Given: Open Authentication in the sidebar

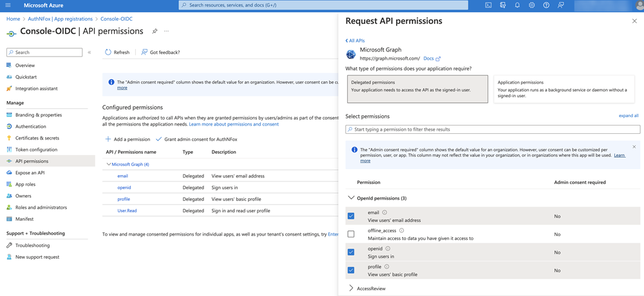Looking at the screenshot, I should point(30,127).
